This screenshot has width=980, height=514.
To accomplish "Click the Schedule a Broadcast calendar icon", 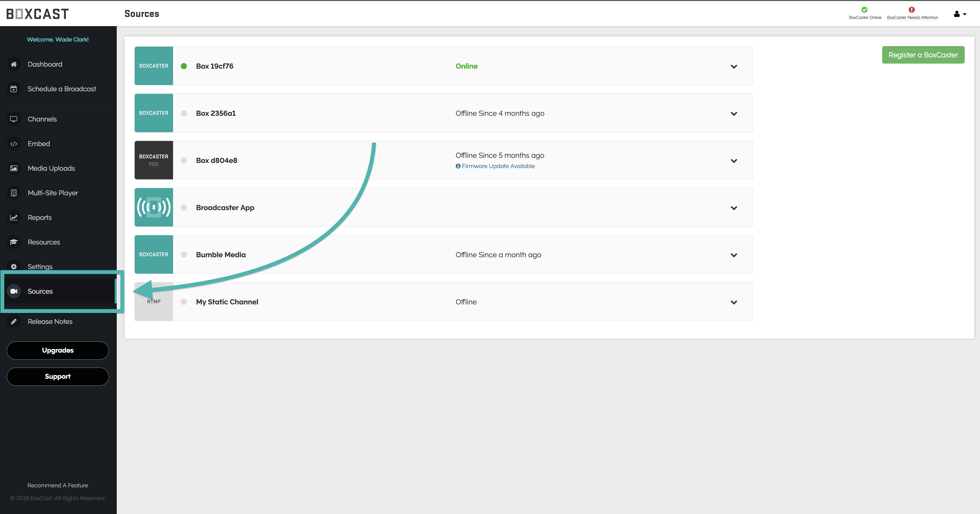I will pos(14,89).
